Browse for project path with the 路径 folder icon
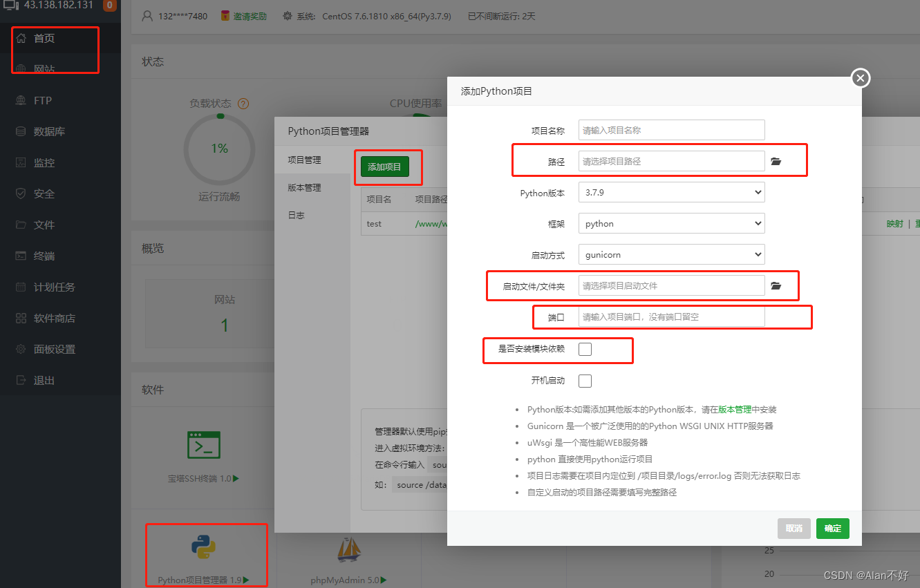Viewport: 920px width, 588px height. [x=776, y=161]
